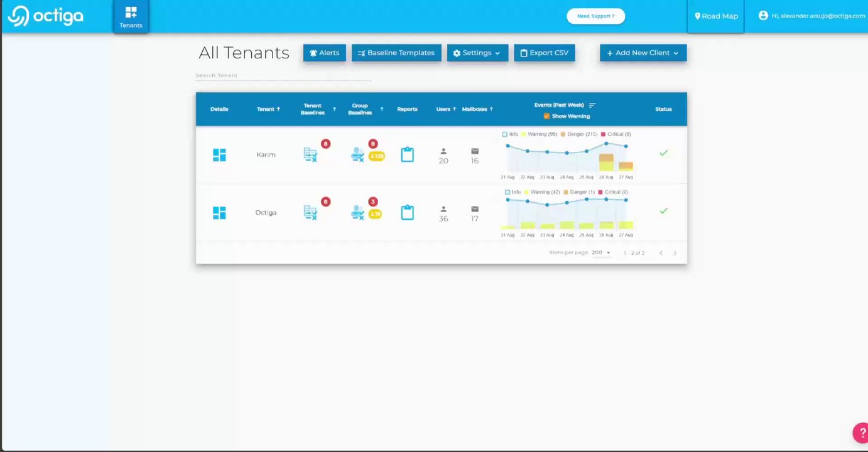Toggle Critical (0) legend in Karim's chart
The height and width of the screenshot is (452, 868).
point(616,134)
